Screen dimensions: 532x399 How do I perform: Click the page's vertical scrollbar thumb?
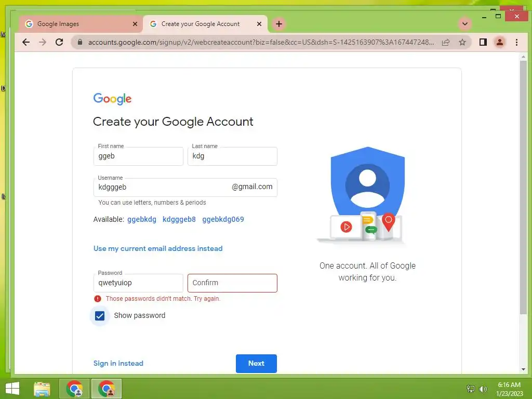(x=523, y=188)
